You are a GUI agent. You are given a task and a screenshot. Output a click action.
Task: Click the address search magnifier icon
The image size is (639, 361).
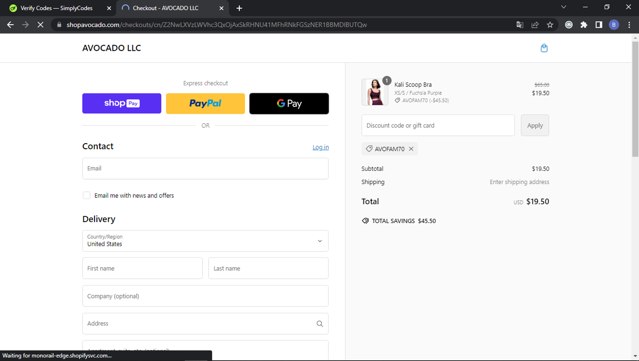coord(320,324)
